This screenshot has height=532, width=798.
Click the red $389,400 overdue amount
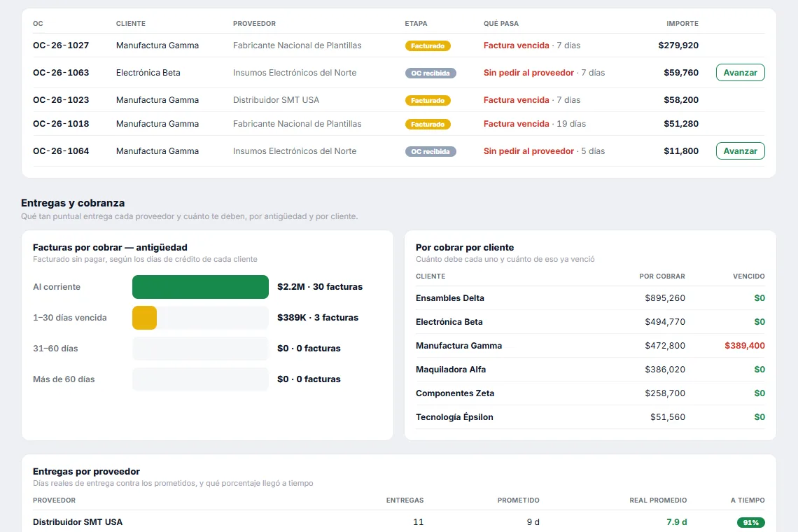pos(745,346)
